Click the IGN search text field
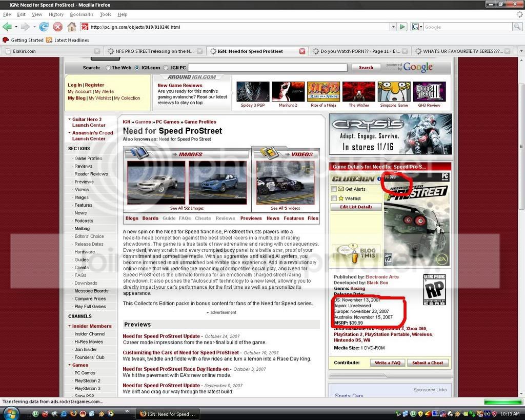525x420 pixels. pos(268,68)
